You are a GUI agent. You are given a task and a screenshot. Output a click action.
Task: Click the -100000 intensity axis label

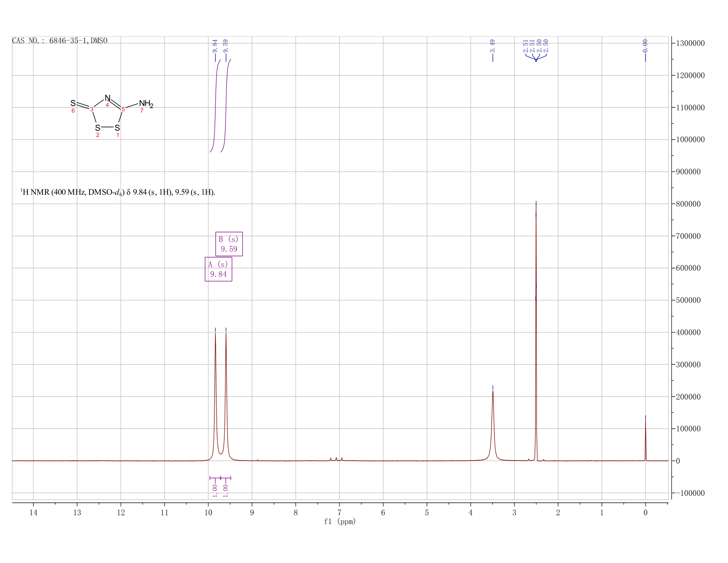pos(690,493)
